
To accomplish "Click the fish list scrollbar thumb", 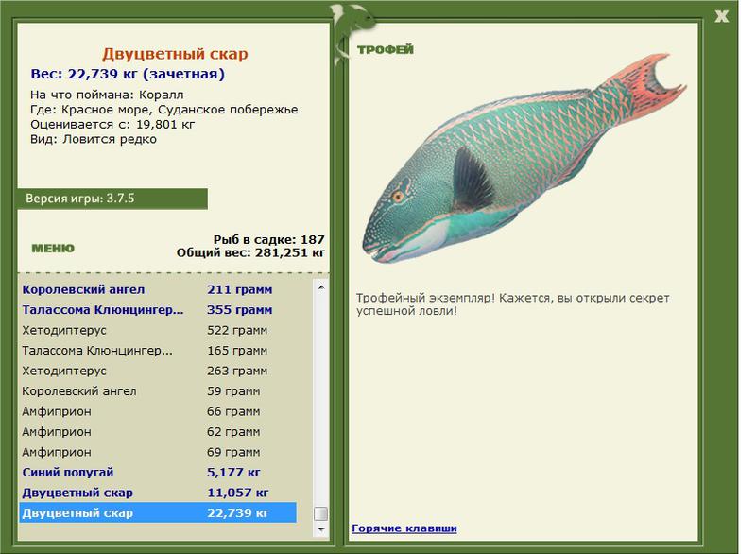I will pyautogui.click(x=321, y=513).
